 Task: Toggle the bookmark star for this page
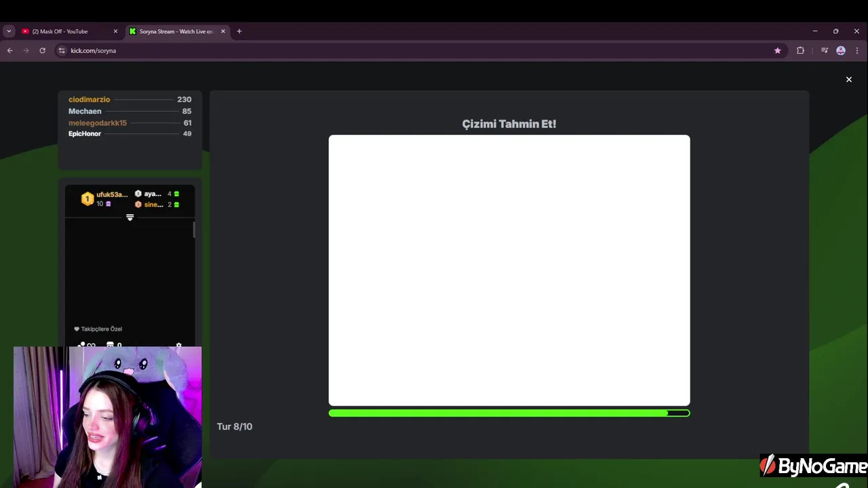[777, 50]
